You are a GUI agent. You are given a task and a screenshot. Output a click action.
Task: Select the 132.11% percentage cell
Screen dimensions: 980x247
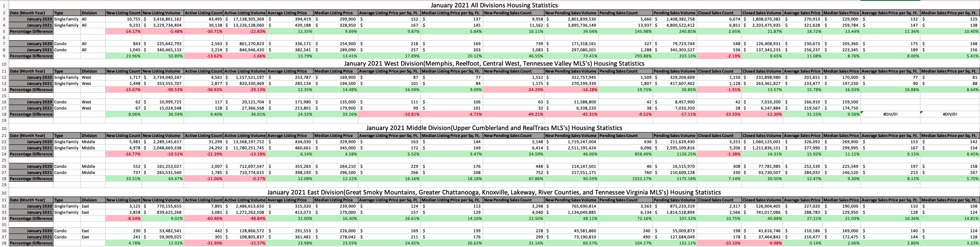[675, 243]
